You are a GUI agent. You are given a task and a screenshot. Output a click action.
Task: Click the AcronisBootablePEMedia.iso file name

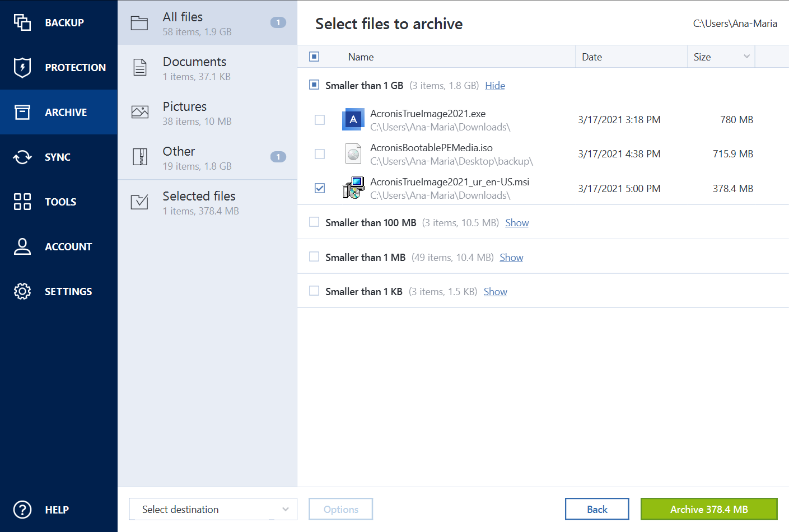431,148
